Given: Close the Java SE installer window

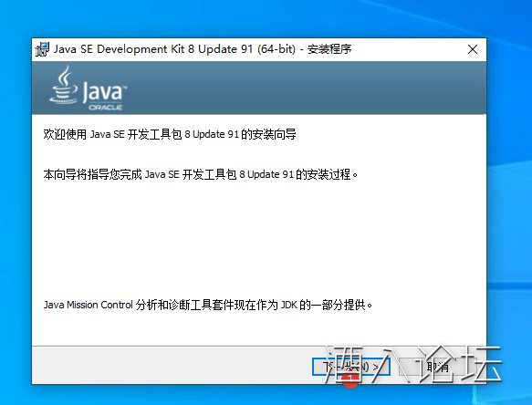Looking at the screenshot, I should pos(473,49).
